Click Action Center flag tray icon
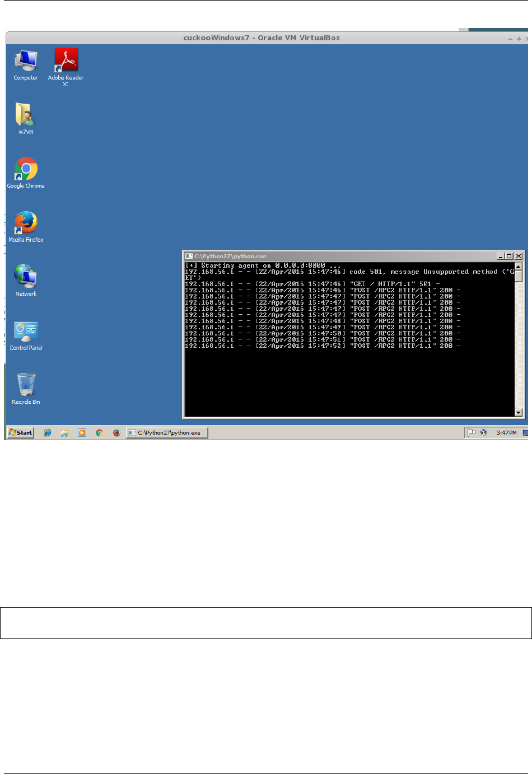This screenshot has width=532, height=774. [472, 432]
